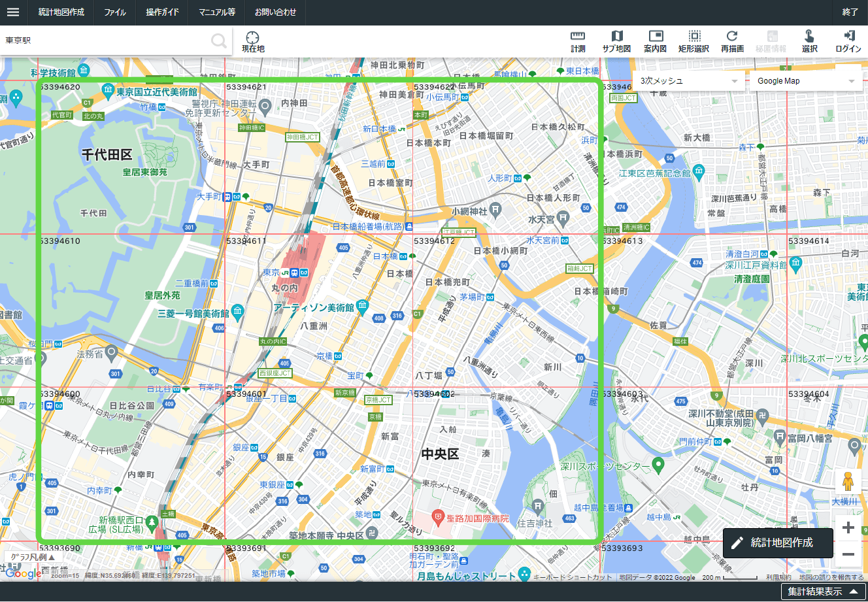This screenshot has height=602, width=868.
Task: Click the 統計地図作成 button at bottom right
Action: (x=778, y=543)
